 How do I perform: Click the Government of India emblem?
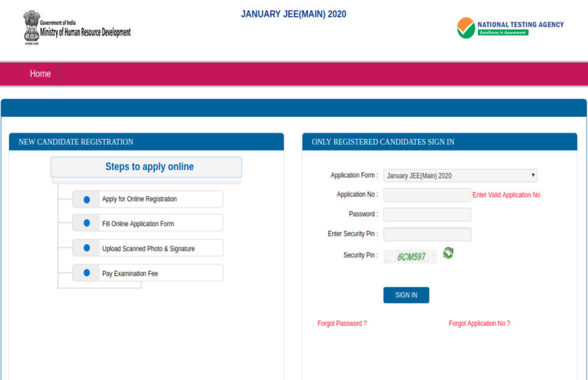pos(32,28)
